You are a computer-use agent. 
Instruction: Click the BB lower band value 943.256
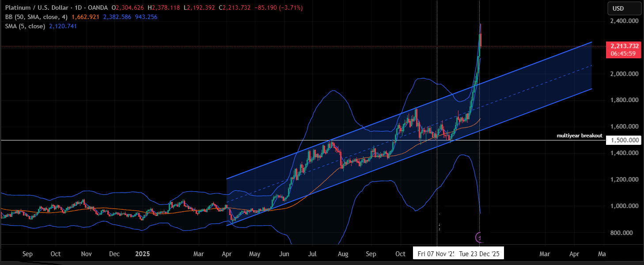[145, 17]
